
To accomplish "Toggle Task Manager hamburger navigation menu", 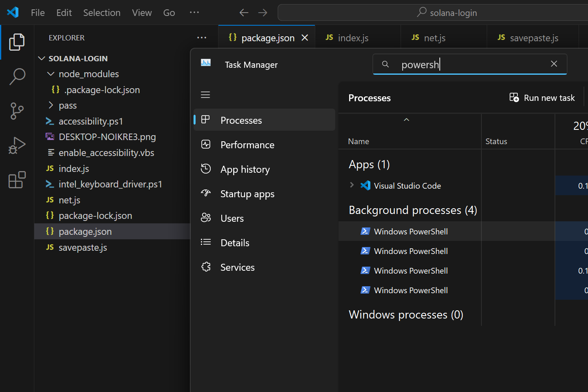I will 205,95.
